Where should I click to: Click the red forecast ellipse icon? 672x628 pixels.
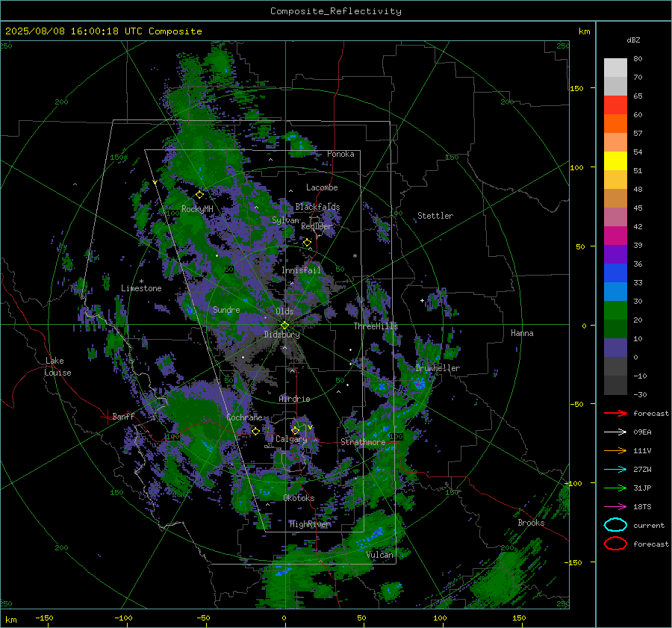click(615, 544)
